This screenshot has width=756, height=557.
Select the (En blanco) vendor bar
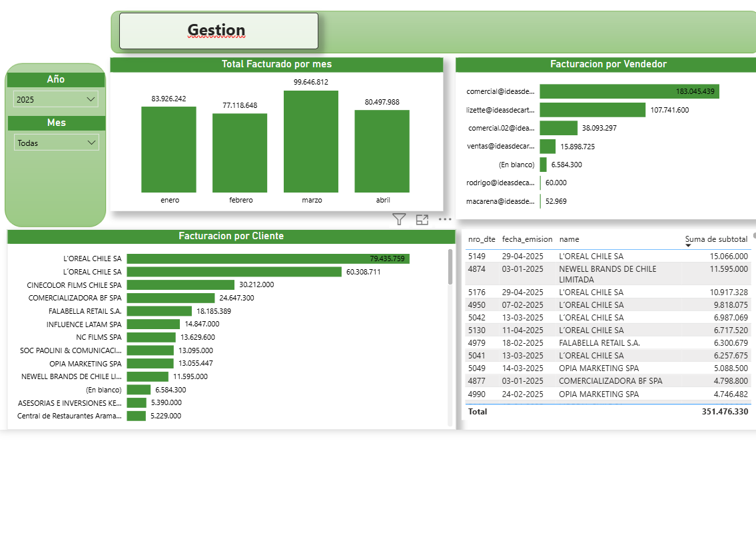(544, 165)
